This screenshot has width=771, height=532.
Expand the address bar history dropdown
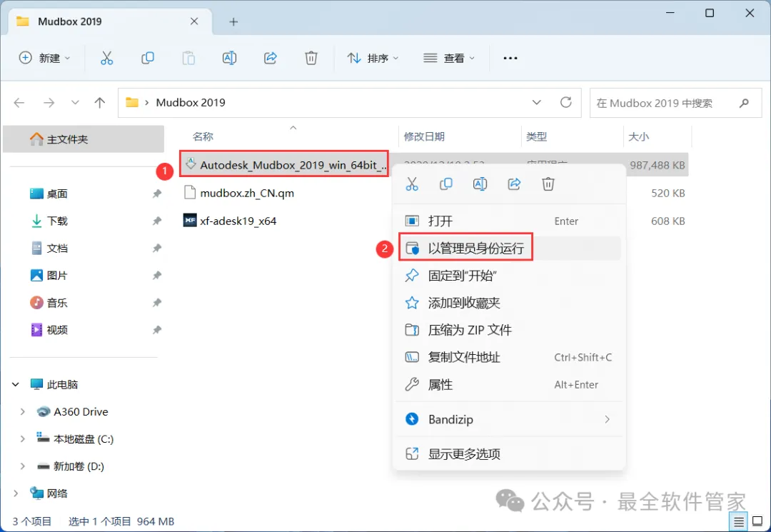(536, 102)
